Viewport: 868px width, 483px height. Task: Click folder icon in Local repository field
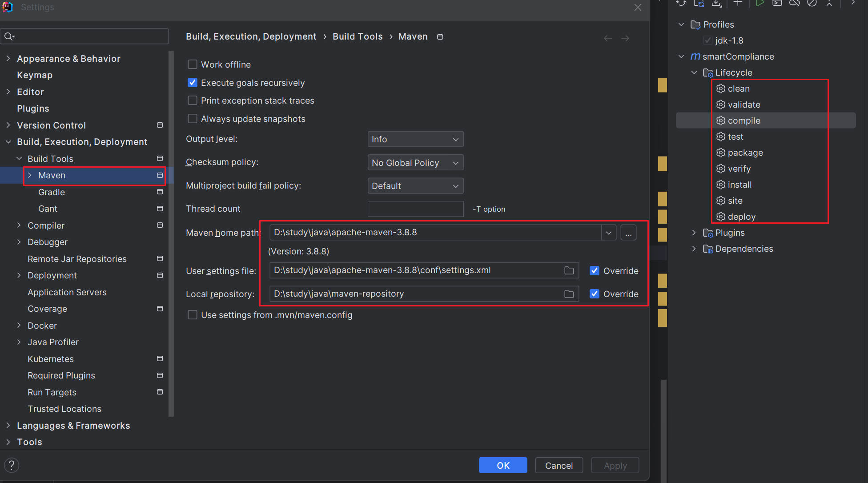(569, 294)
